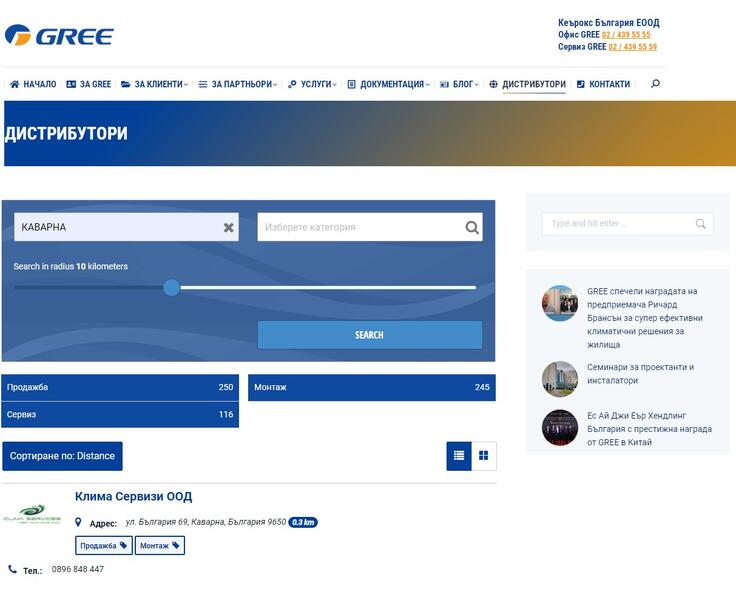Click the sidebar search magnifier icon
This screenshot has height=600, width=736.
(x=701, y=224)
